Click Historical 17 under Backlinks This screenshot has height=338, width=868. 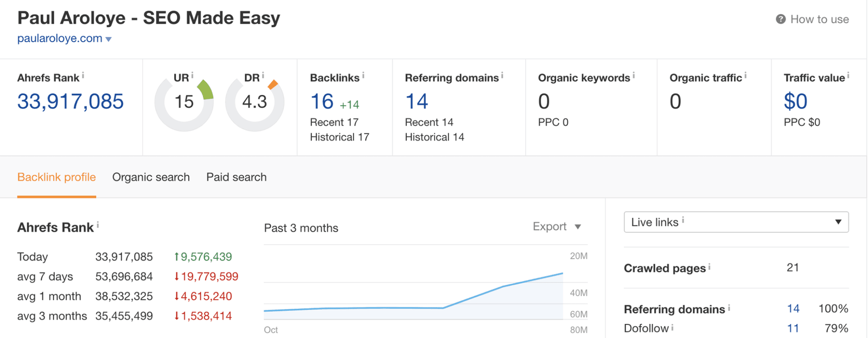point(340,137)
